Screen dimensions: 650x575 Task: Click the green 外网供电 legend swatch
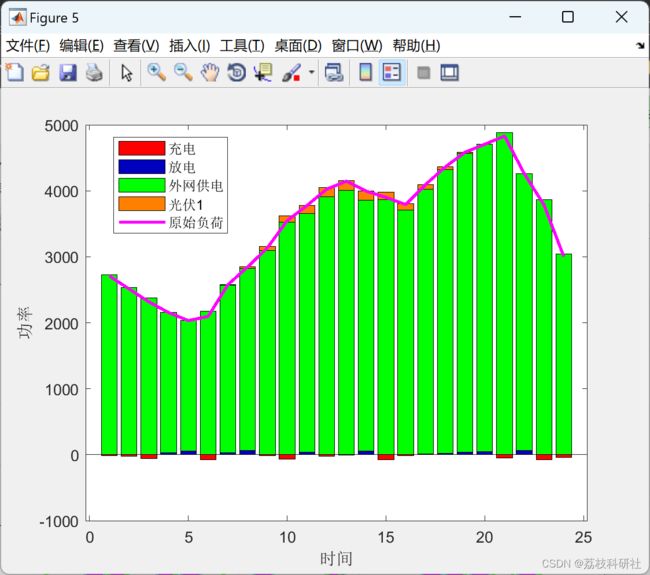(x=142, y=185)
